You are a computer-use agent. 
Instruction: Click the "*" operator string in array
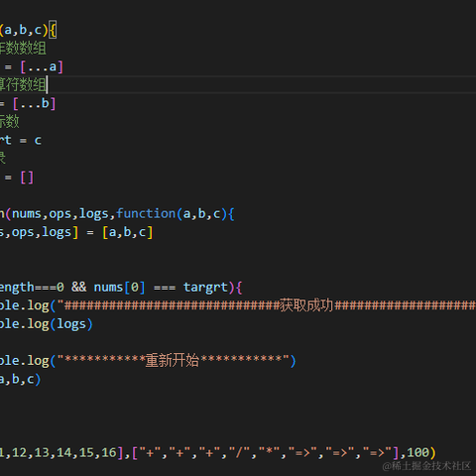click(269, 452)
